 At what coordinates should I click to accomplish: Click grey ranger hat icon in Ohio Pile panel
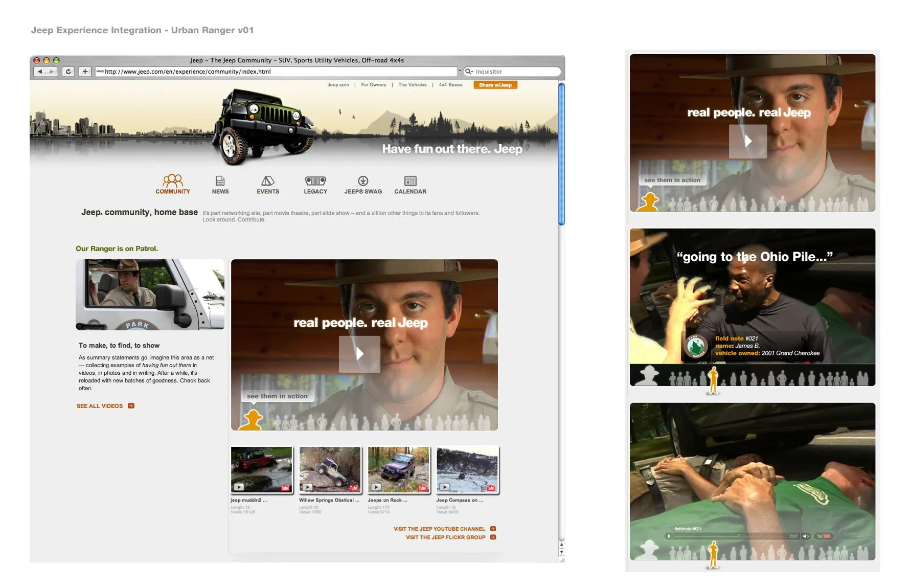tap(648, 376)
